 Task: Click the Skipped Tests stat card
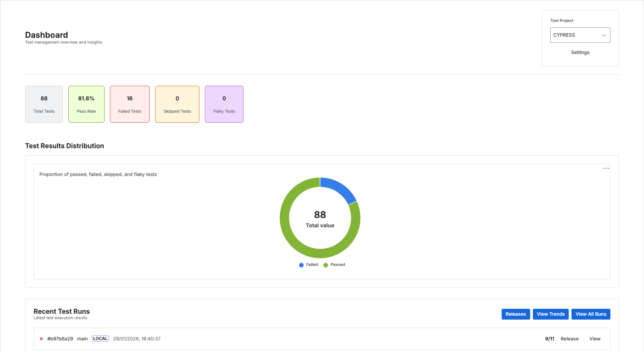pyautogui.click(x=177, y=104)
